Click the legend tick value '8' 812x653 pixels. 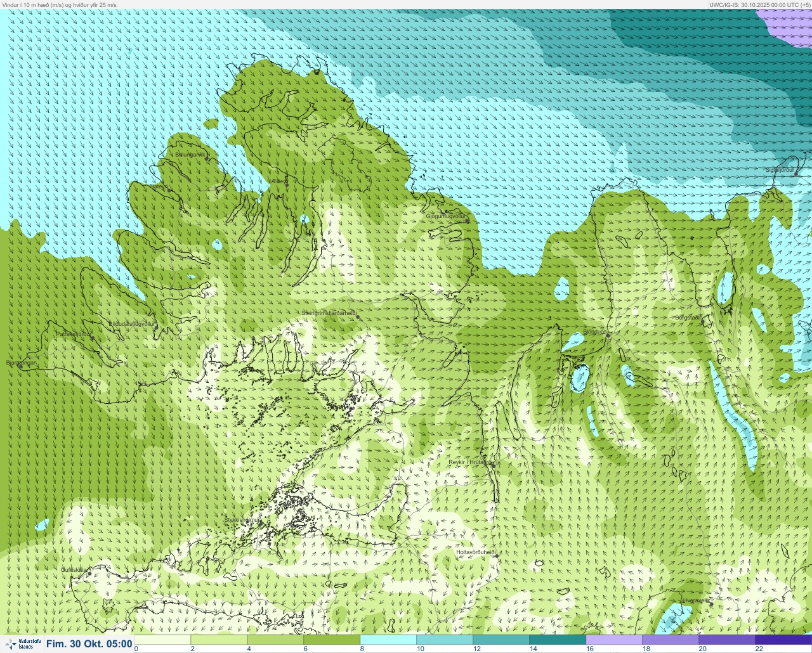pos(362,649)
